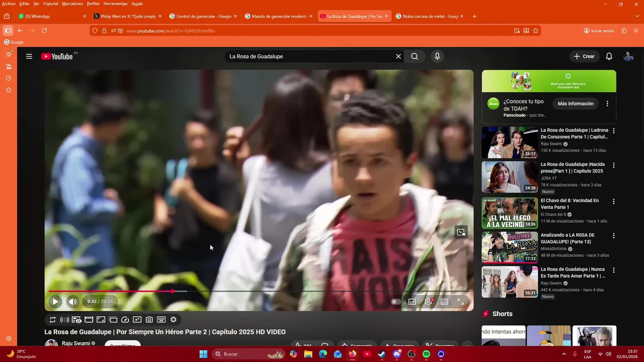This screenshot has height=362, width=644.
Task: Play the paused video
Action: [x=55, y=302]
